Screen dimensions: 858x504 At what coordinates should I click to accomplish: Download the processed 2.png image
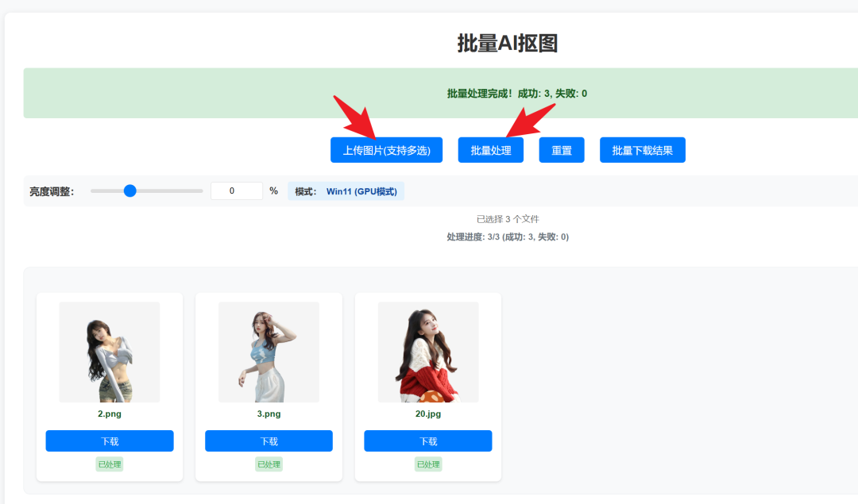[x=110, y=441]
